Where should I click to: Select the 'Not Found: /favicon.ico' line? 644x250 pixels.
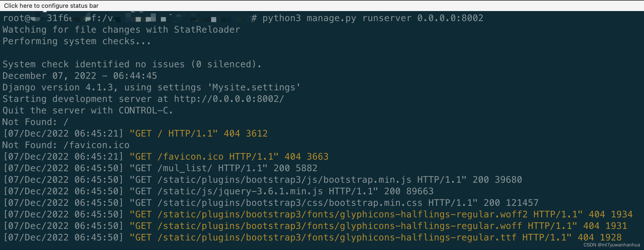point(65,145)
